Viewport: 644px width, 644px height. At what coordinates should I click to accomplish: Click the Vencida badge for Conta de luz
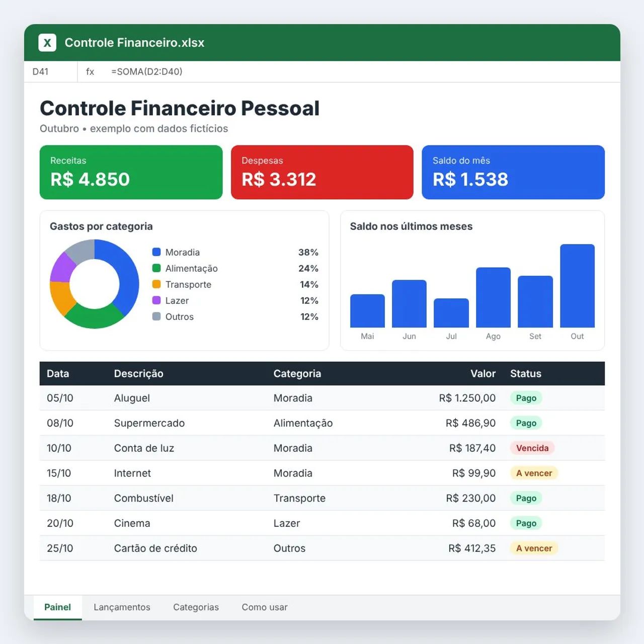coord(532,448)
